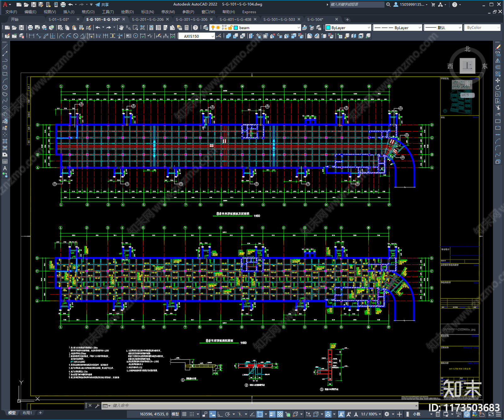Click the Undo arrow icon

[x=98, y=28]
